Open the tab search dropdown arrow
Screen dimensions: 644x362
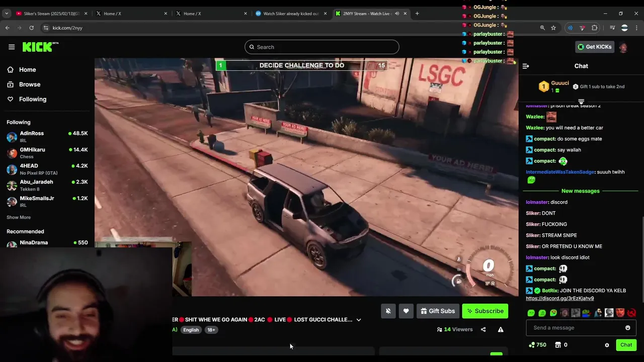7,14
